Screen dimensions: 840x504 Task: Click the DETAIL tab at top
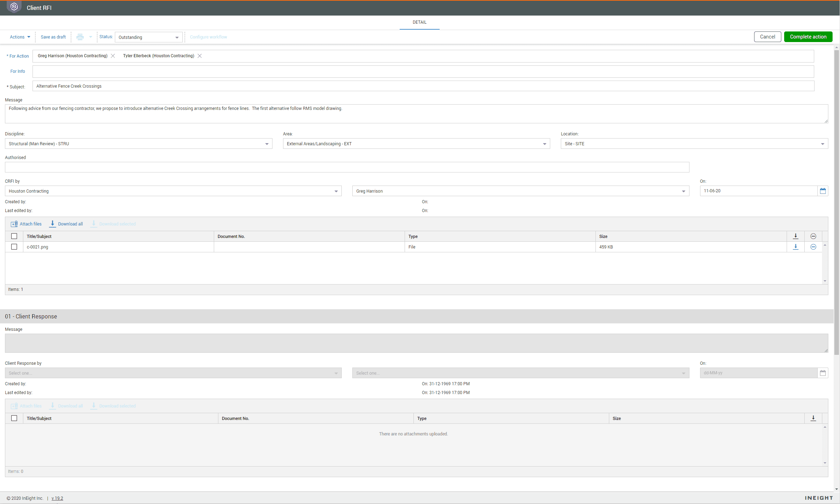pyautogui.click(x=419, y=22)
